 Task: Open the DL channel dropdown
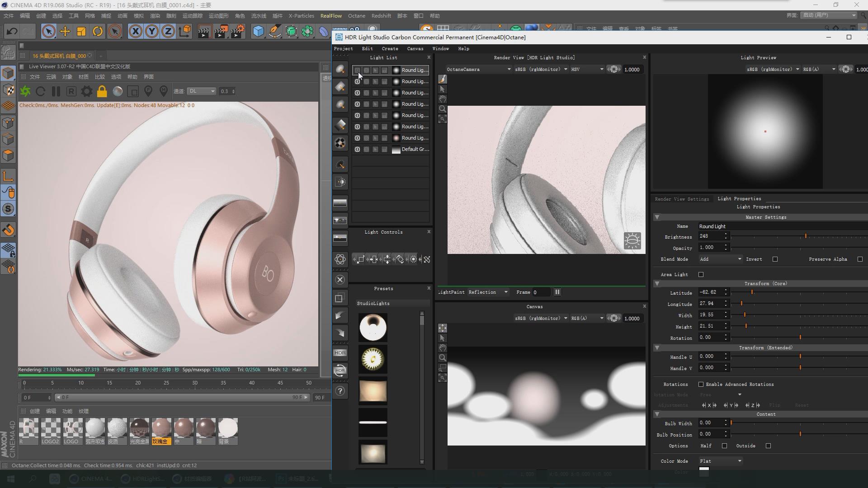pyautogui.click(x=202, y=91)
